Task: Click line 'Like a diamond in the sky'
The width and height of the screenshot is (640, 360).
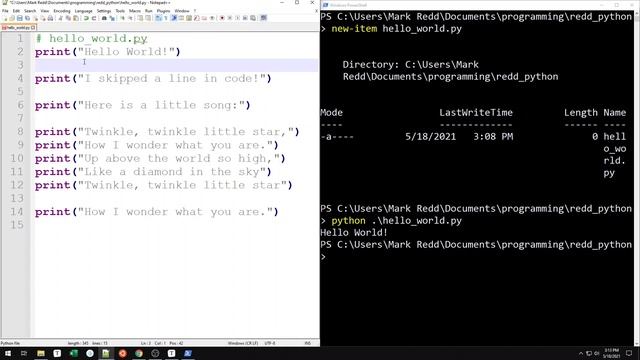Action: (153, 172)
